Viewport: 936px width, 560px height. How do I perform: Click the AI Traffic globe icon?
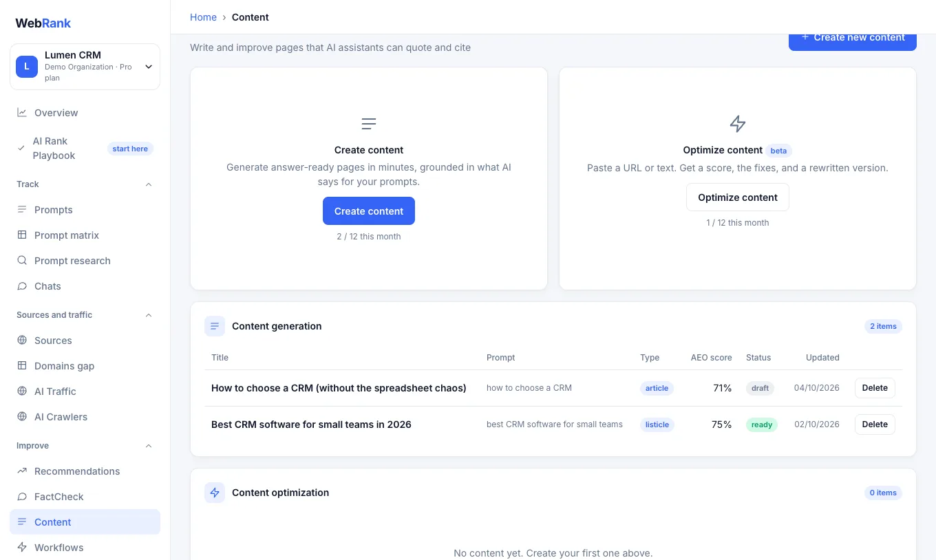(x=22, y=391)
